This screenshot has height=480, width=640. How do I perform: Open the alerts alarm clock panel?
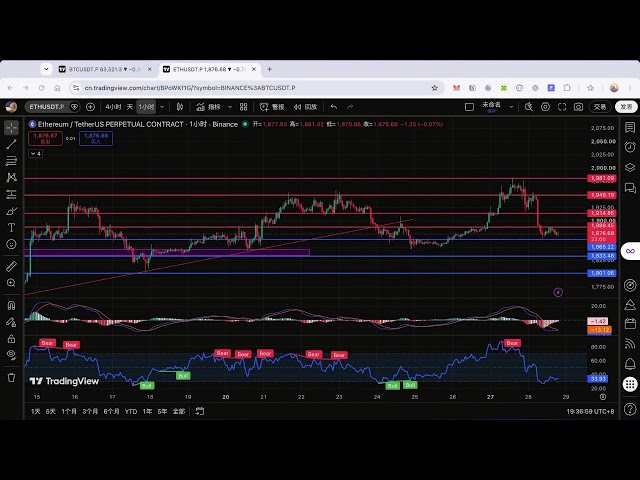[x=630, y=147]
